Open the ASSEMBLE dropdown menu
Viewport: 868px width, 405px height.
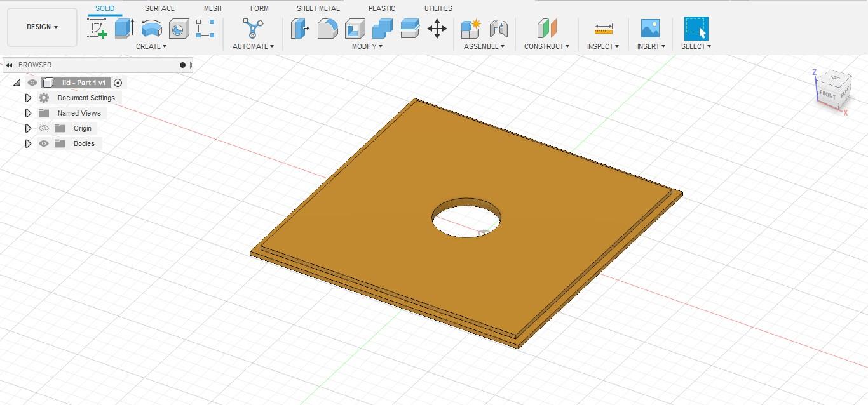tap(484, 46)
